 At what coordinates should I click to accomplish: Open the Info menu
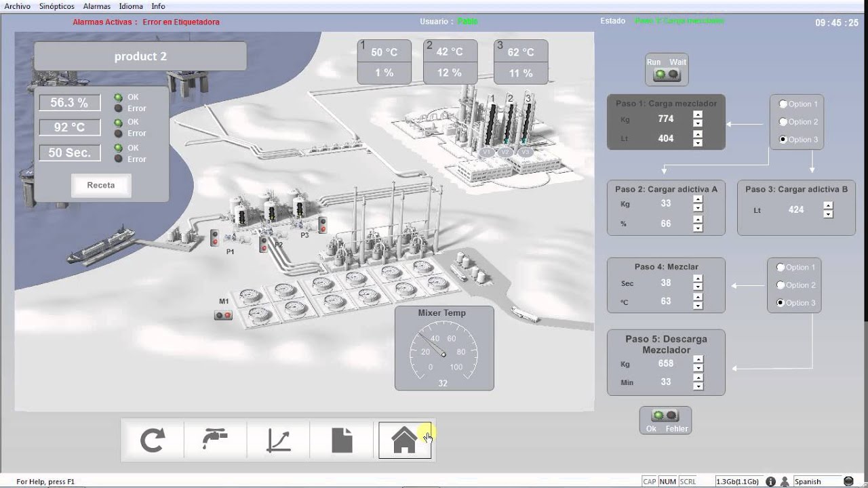pos(158,6)
